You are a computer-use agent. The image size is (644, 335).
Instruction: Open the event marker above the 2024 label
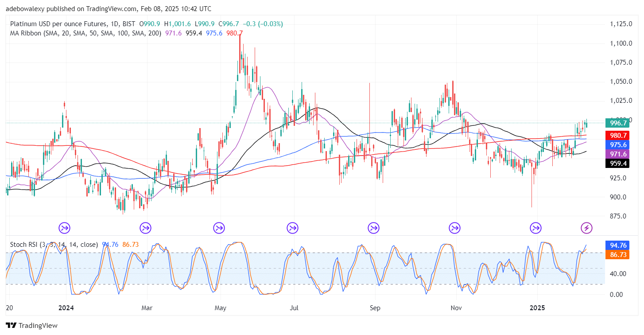tap(65, 228)
